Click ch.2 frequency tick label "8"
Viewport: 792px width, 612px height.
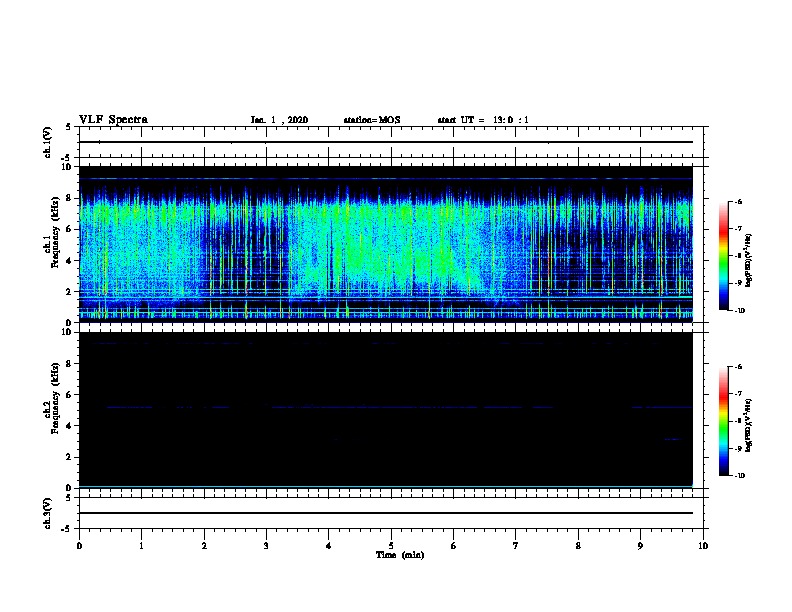[x=70, y=364]
